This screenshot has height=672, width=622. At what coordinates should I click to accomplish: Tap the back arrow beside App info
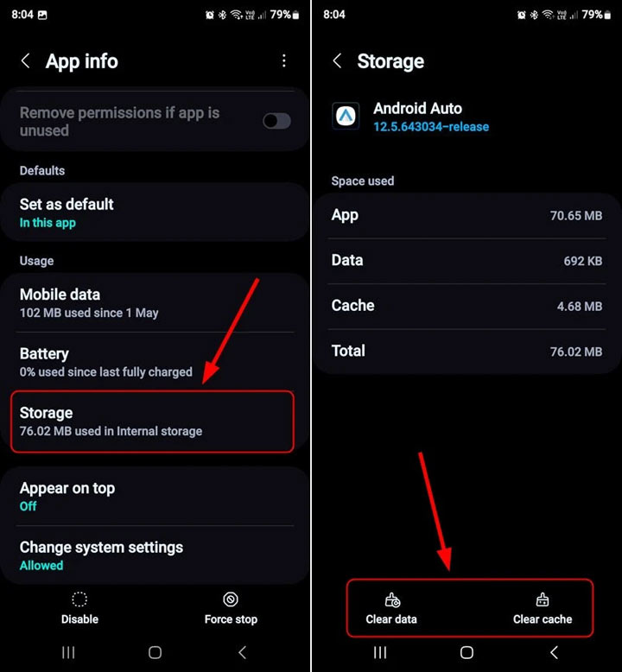point(26,61)
